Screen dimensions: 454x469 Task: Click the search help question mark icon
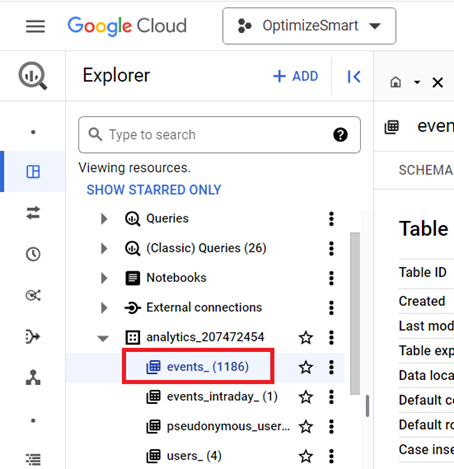(340, 135)
